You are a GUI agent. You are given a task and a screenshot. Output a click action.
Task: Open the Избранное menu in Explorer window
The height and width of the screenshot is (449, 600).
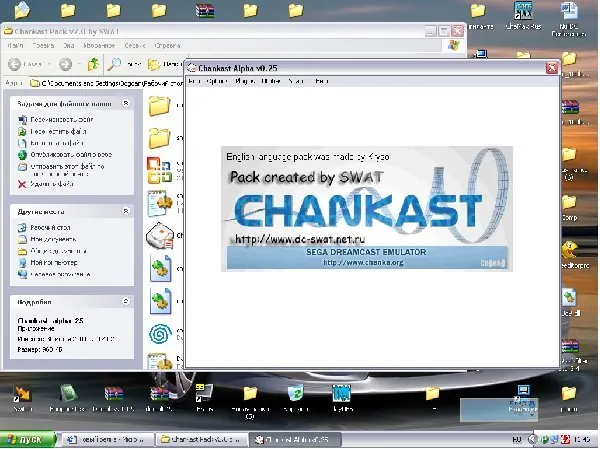(99, 46)
